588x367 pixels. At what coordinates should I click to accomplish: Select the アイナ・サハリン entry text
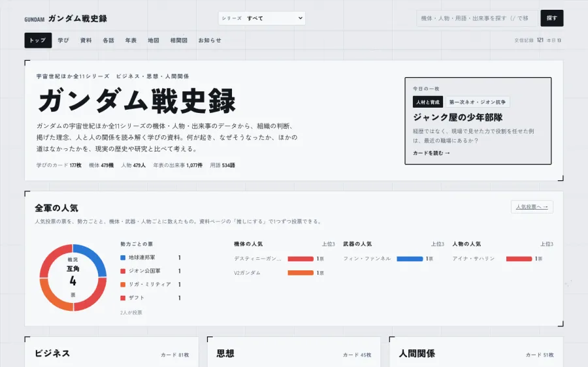(x=473, y=259)
